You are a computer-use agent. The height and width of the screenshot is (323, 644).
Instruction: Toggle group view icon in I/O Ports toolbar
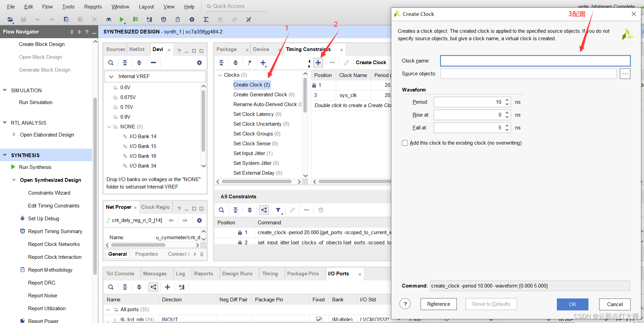click(x=153, y=287)
